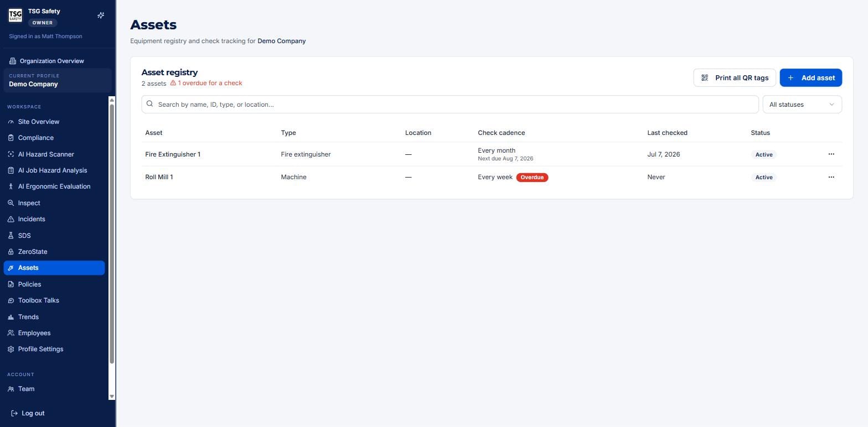Click the Team people icon
This screenshot has height=427, width=868.
coord(11,389)
